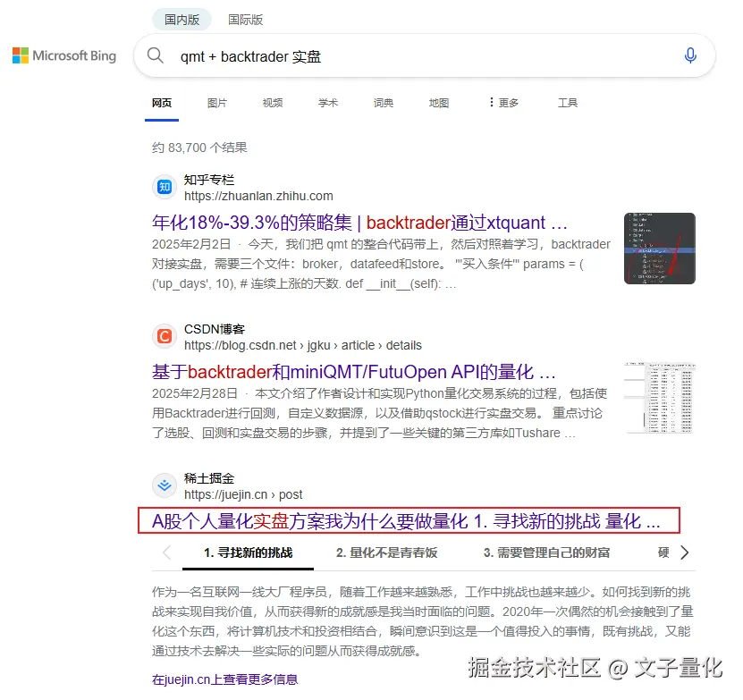Open 在juejin.cn上查看更多信息 link
The image size is (743, 700).
pyautogui.click(x=225, y=679)
